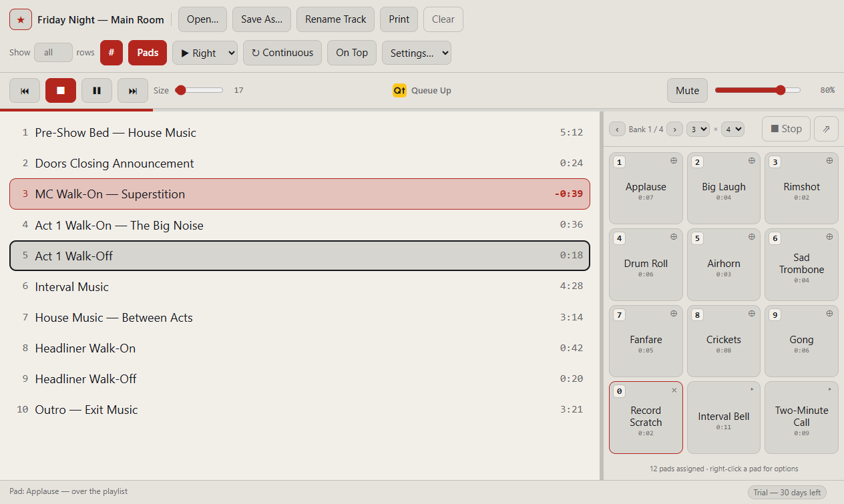This screenshot has height=504, width=844.
Task: Open the pad rows dropdown showing 4
Action: [x=732, y=130]
